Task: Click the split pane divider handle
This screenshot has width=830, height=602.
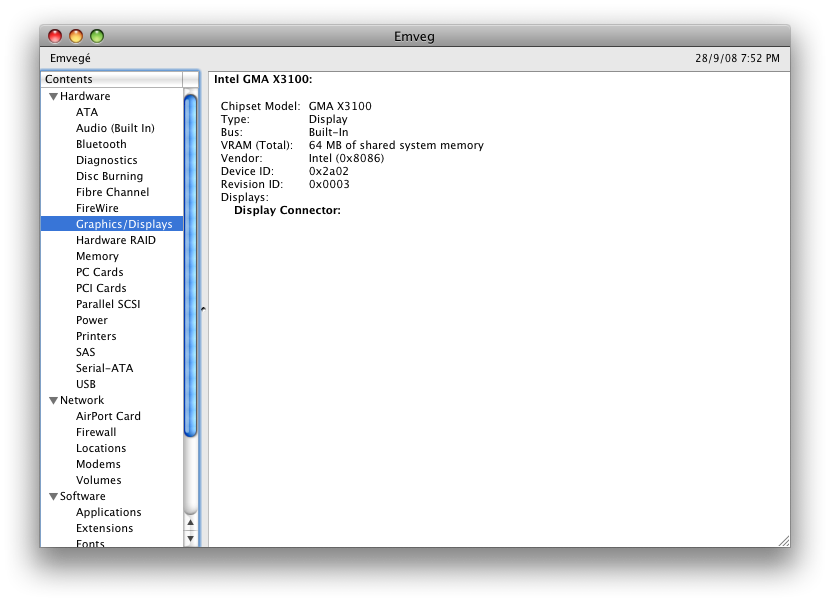Action: [x=203, y=309]
